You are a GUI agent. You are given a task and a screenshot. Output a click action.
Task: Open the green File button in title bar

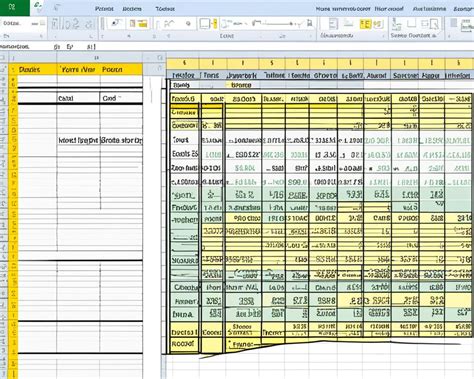point(14,8)
